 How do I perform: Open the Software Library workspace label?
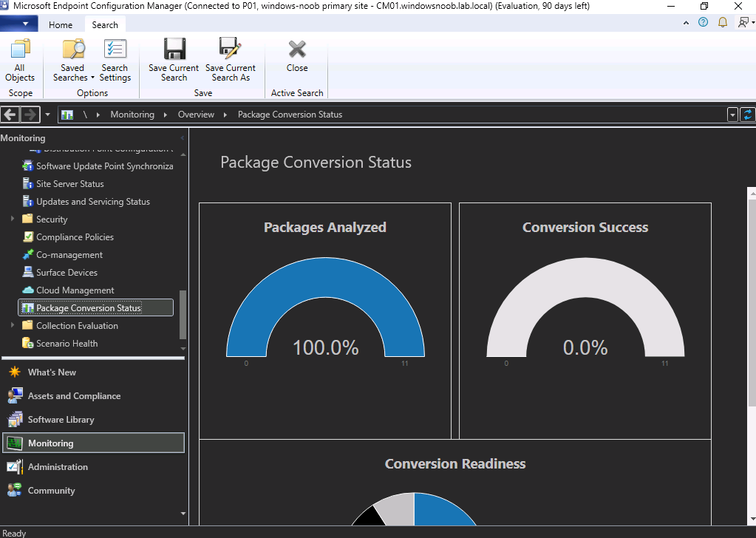click(61, 420)
